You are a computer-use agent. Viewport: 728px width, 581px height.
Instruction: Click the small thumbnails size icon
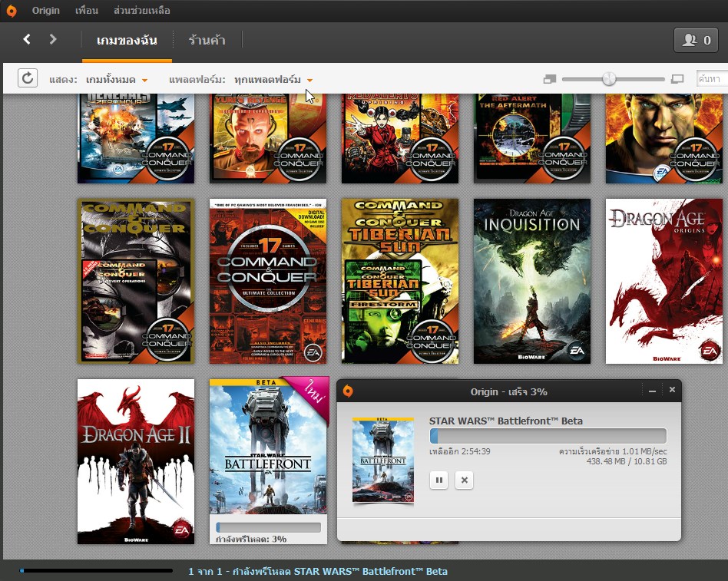[x=550, y=79]
